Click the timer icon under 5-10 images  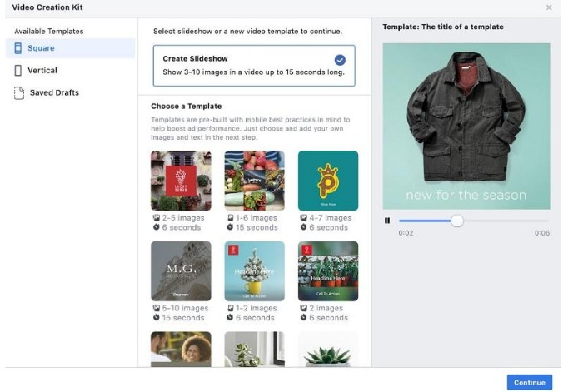[156, 317]
